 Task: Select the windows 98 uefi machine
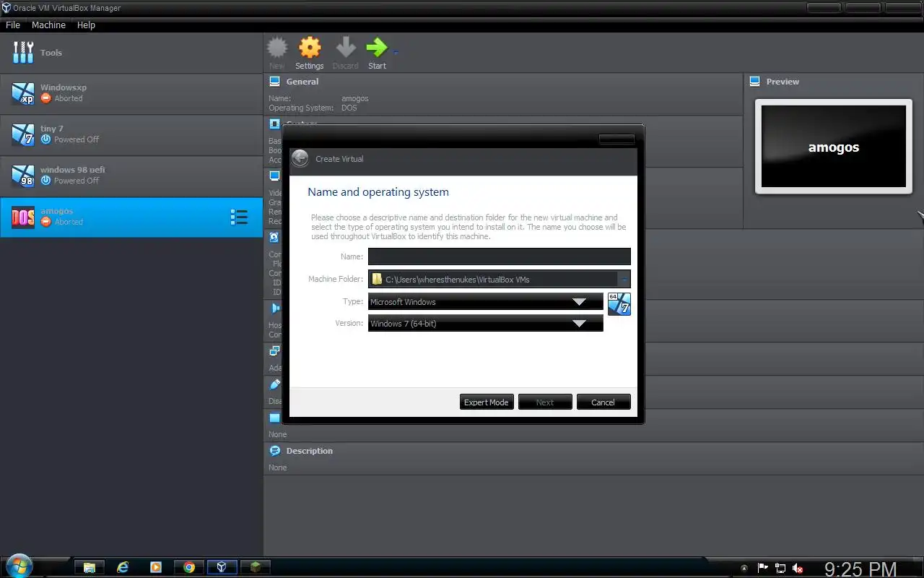point(131,176)
